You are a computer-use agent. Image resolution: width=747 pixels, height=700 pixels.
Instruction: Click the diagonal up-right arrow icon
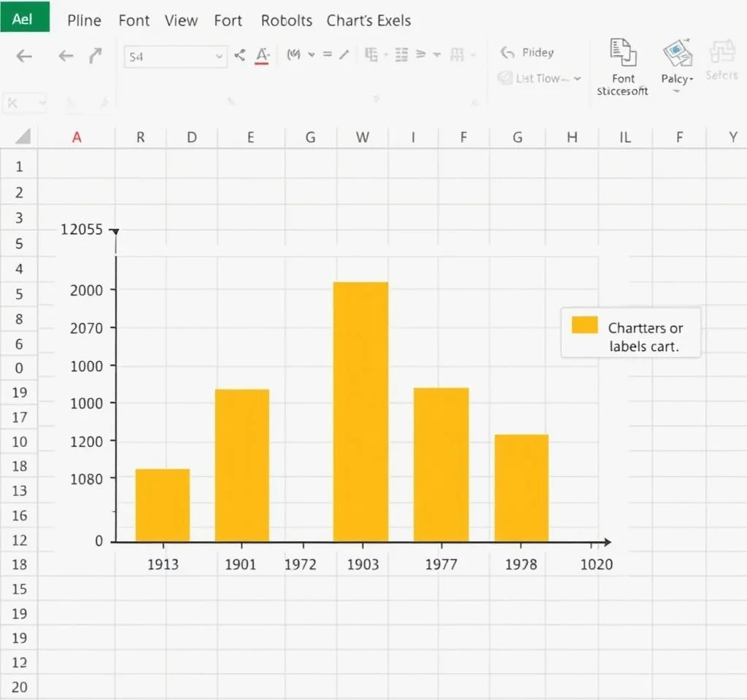coord(95,56)
